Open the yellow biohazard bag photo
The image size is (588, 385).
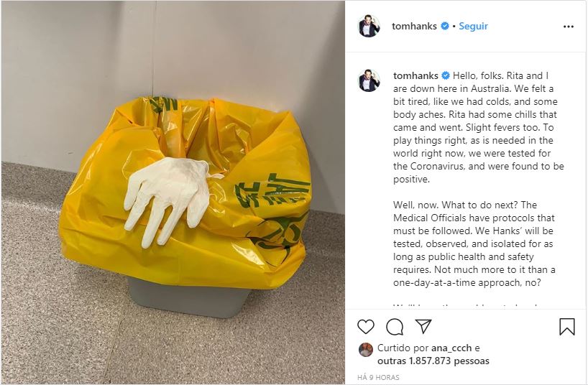coord(173,192)
